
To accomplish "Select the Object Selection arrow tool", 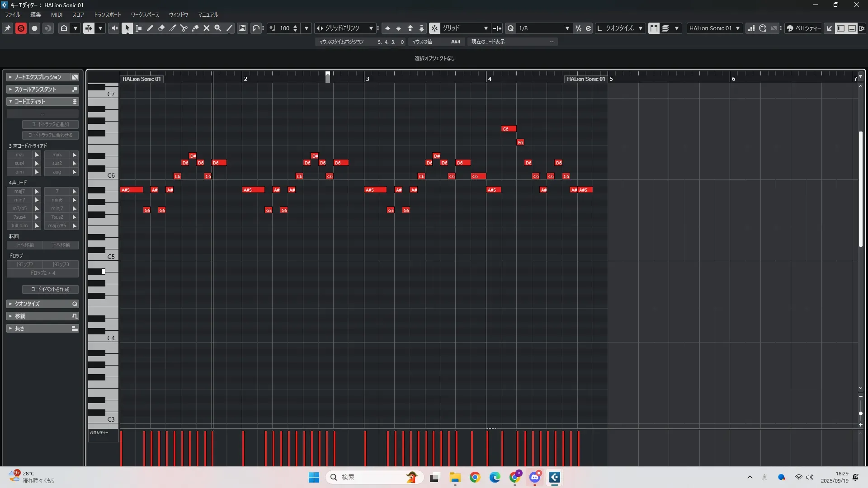I will [x=127, y=28].
